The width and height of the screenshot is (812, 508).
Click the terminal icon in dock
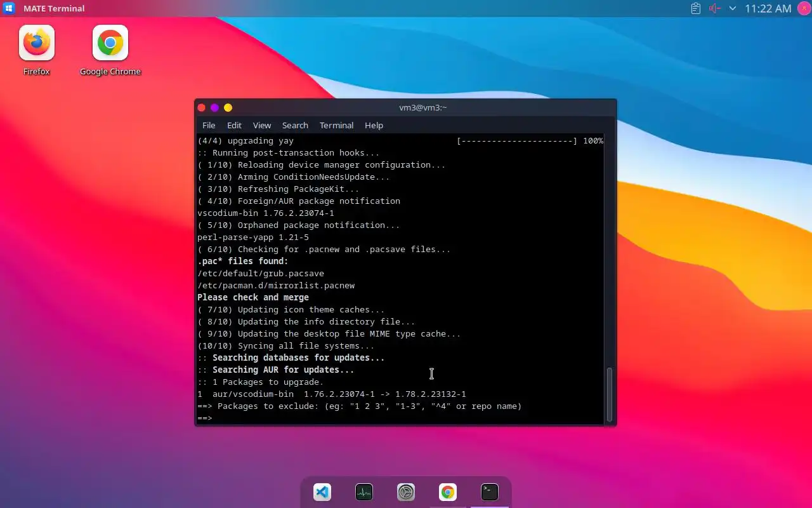490,492
